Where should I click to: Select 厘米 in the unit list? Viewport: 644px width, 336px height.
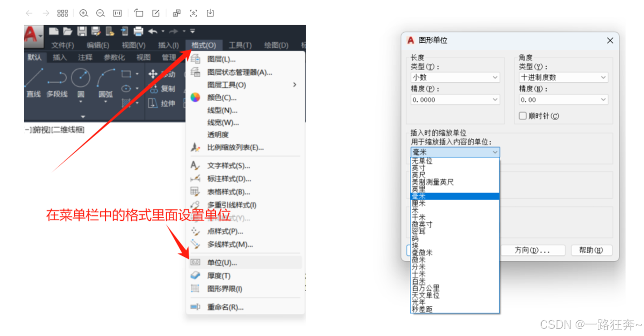455,203
